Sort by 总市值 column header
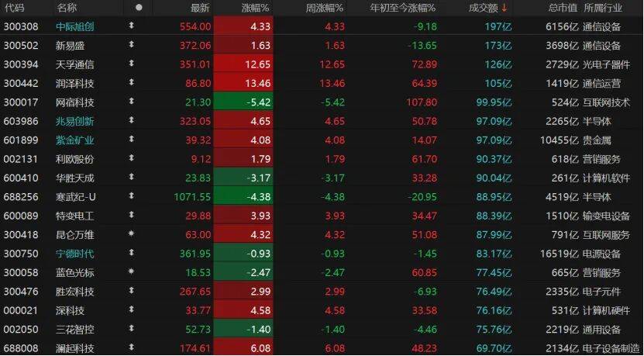The height and width of the screenshot is (356, 644). point(563,8)
